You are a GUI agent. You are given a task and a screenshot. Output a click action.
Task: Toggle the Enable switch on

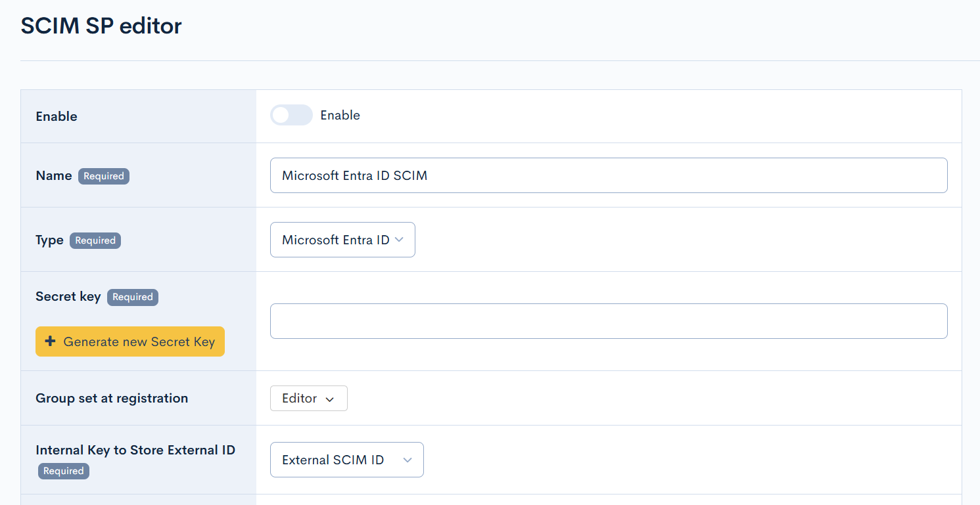[x=291, y=116]
